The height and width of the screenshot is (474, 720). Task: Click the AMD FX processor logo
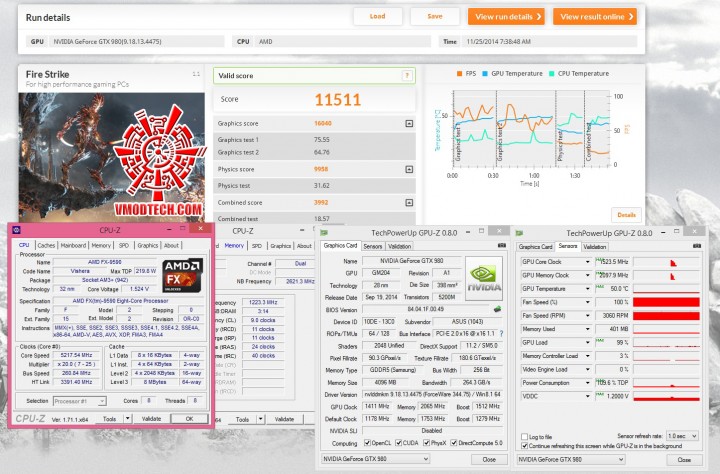tap(182, 276)
